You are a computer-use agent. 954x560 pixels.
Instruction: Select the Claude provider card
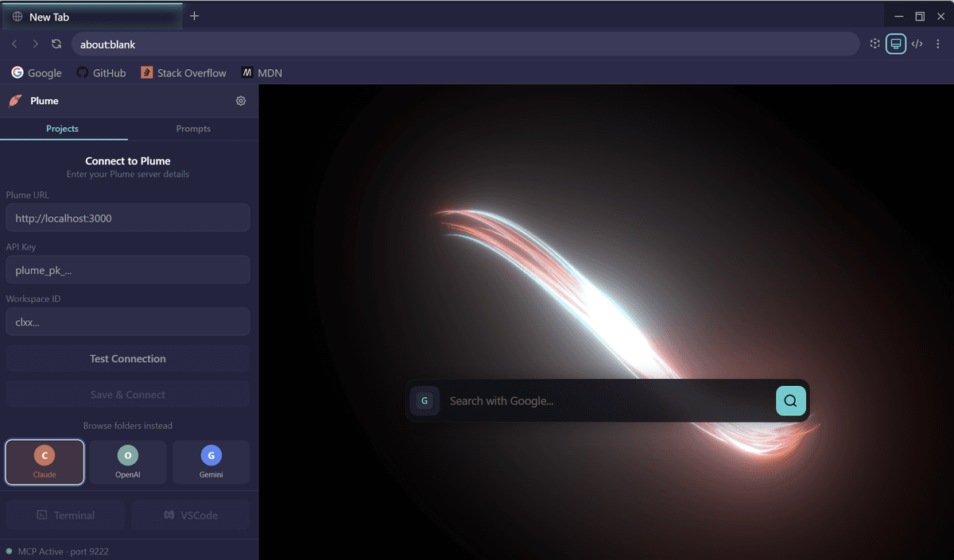coord(45,462)
